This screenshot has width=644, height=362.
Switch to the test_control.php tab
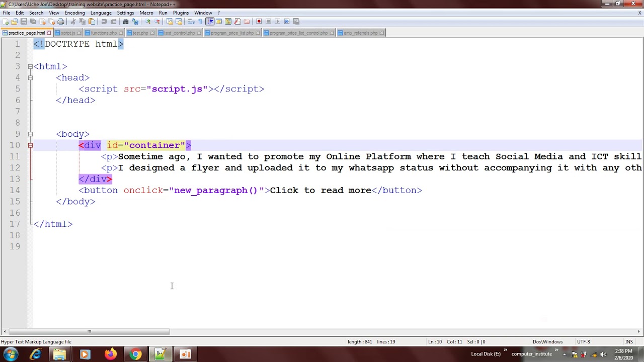pyautogui.click(x=179, y=33)
